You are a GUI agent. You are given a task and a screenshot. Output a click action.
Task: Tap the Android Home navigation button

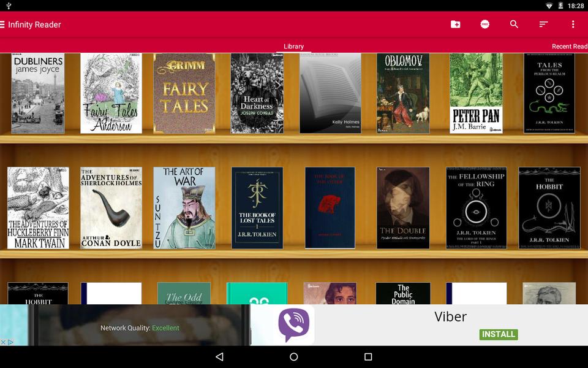pyautogui.click(x=293, y=356)
